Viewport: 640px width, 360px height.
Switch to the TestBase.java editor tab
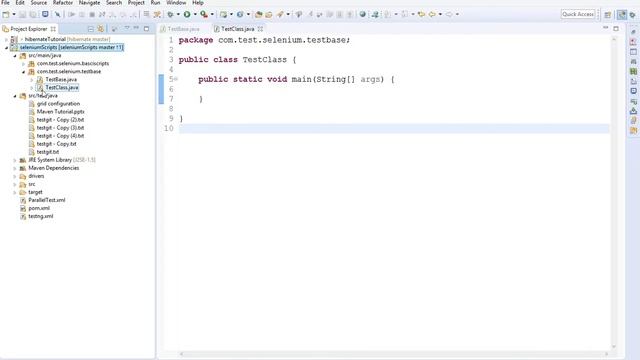click(180, 29)
